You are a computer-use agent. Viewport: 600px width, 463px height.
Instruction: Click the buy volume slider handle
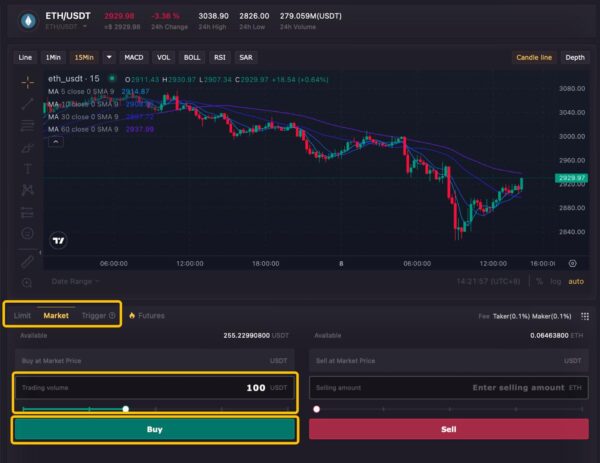click(126, 409)
